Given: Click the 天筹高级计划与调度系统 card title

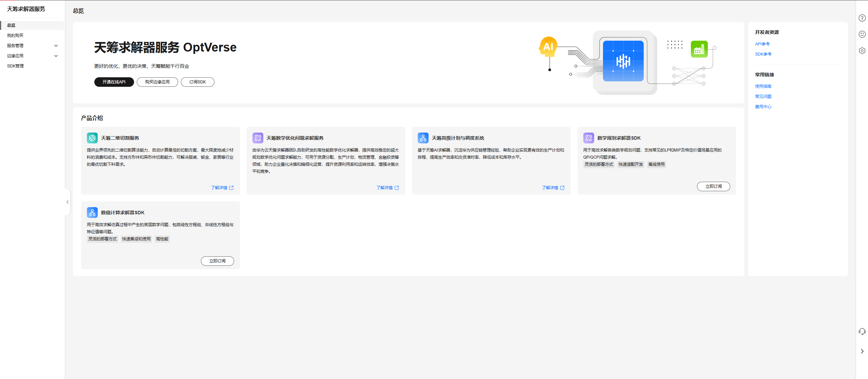Looking at the screenshot, I should pos(458,138).
